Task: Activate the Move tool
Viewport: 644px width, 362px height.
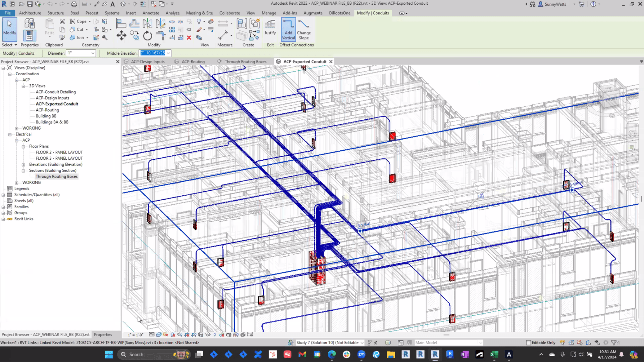Action: [x=121, y=35]
